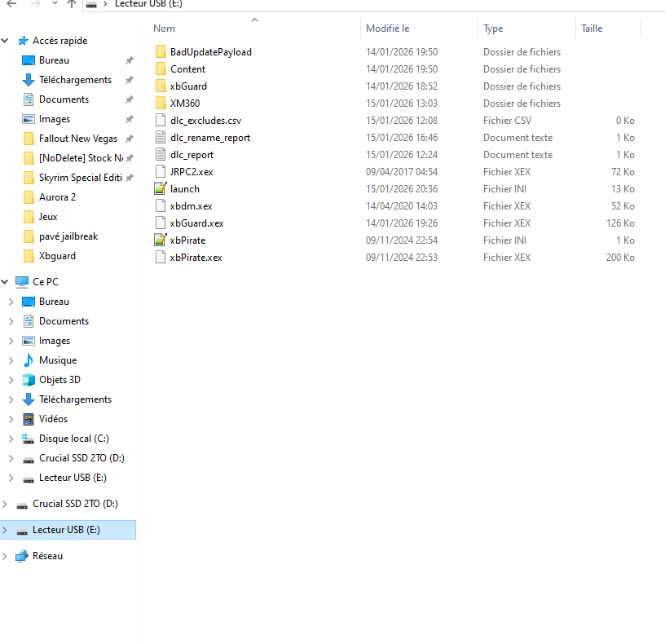This screenshot has width=665, height=644.
Task: Open the Réseau network icon
Action: point(22,556)
